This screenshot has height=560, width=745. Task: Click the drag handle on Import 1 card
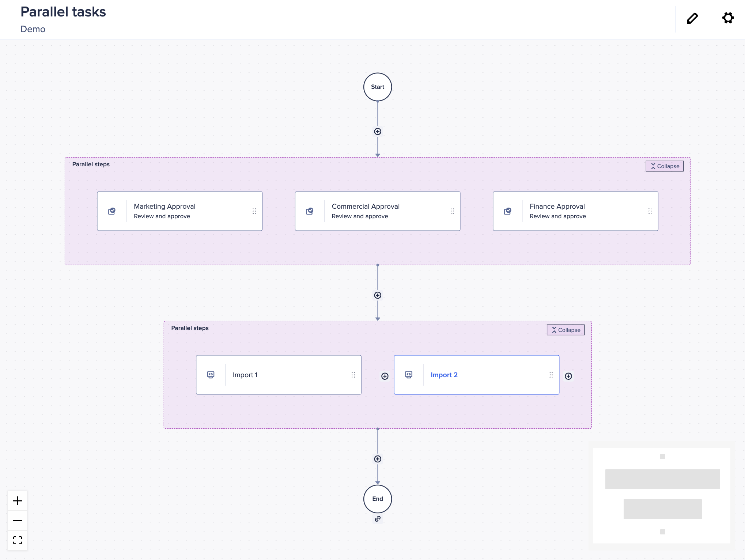[x=353, y=375]
